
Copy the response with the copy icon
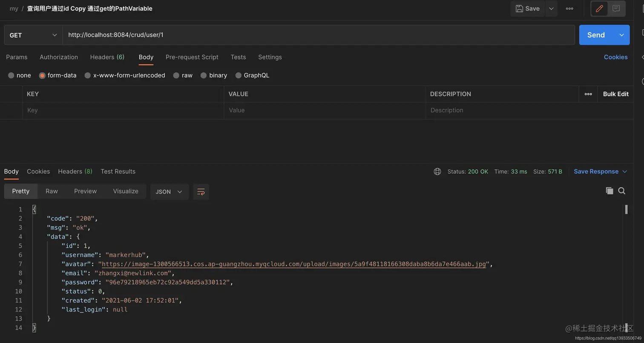609,191
